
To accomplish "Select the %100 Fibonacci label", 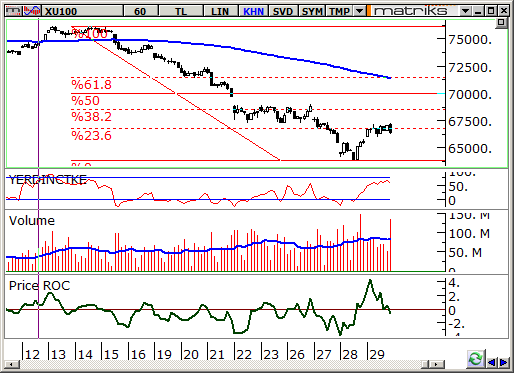I will (x=89, y=34).
